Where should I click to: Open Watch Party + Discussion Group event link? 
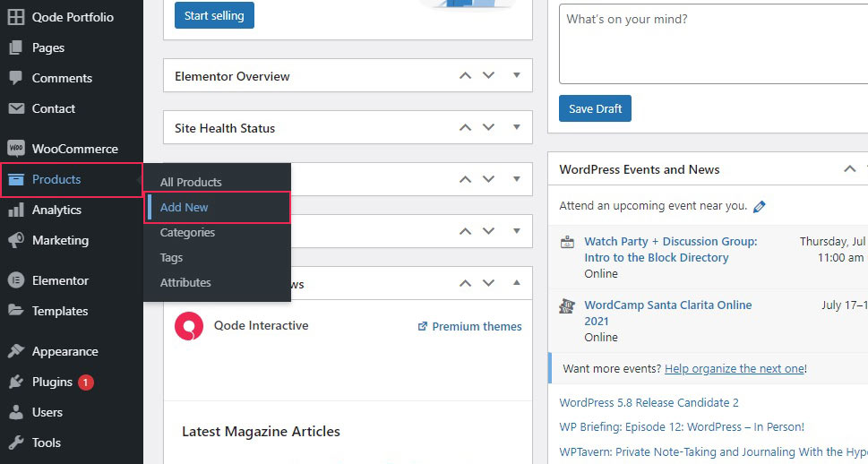[x=671, y=250]
